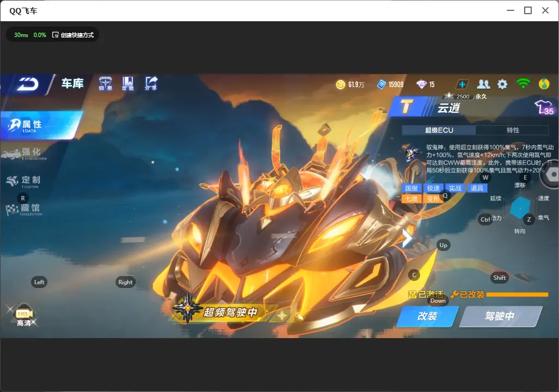Select the 属性 DATA tab
The image size is (559, 392).
click(41, 125)
